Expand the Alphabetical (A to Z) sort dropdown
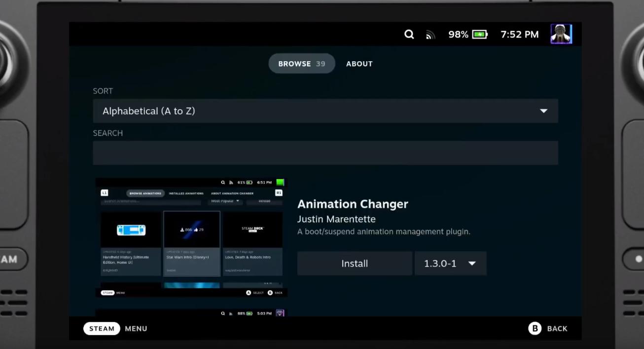 pyautogui.click(x=325, y=111)
